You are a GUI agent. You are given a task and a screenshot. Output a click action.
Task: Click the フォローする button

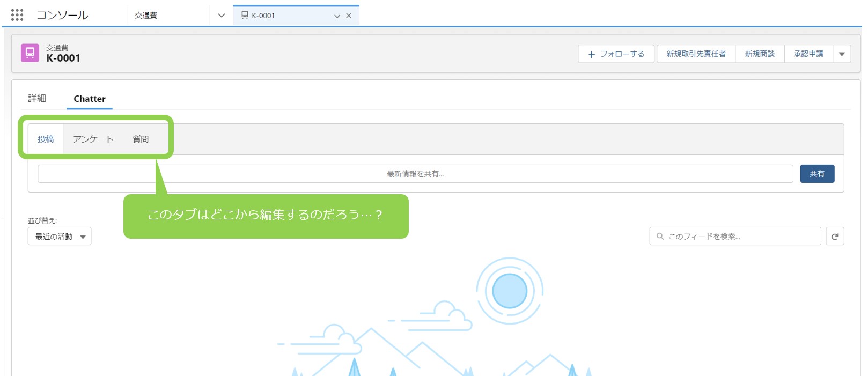click(616, 54)
